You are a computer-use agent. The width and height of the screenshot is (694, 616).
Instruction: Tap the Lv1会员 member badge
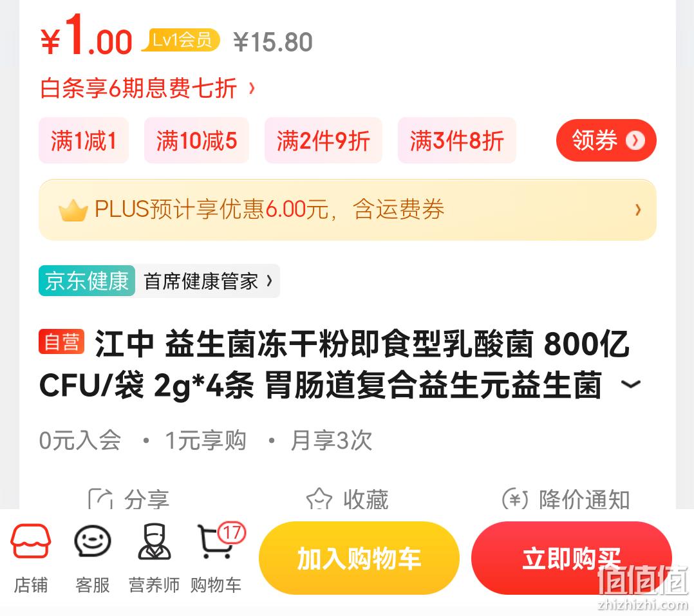[x=182, y=41]
